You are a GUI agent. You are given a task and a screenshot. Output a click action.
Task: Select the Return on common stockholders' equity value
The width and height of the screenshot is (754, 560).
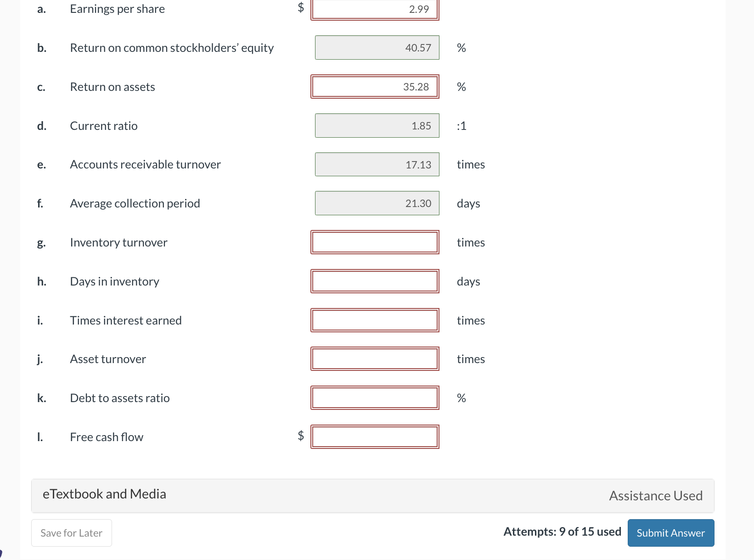point(377,47)
